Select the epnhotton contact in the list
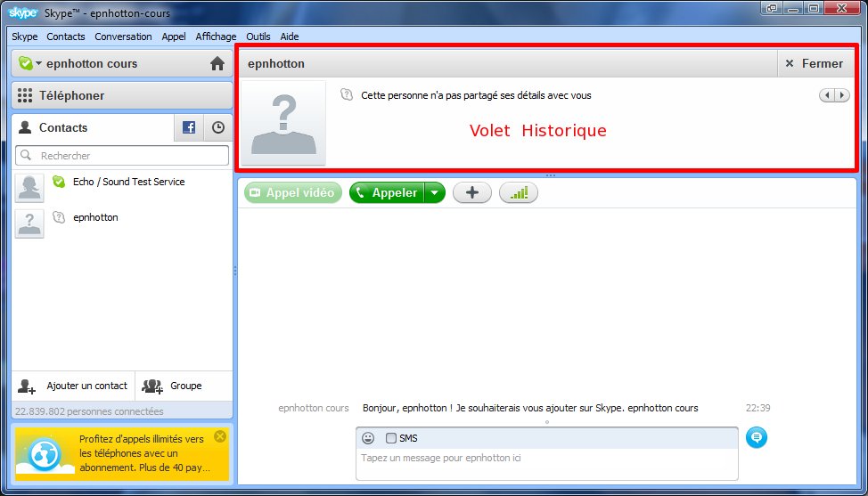This screenshot has width=868, height=496. click(122, 224)
